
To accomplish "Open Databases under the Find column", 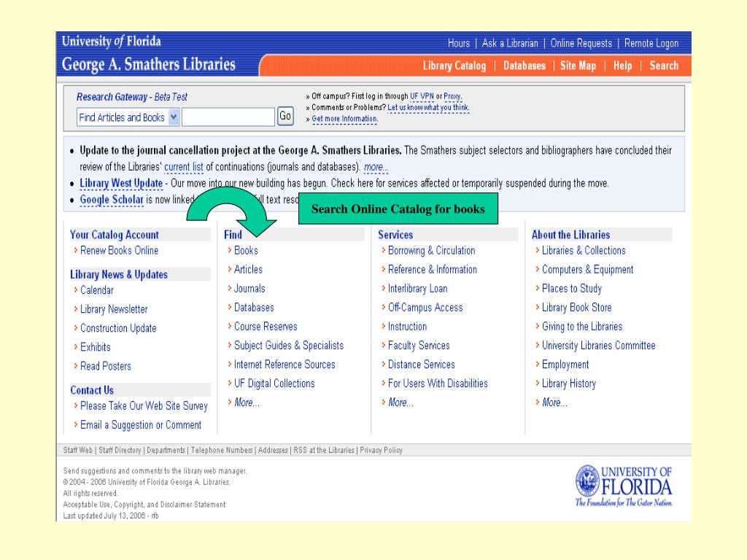I will (254, 308).
